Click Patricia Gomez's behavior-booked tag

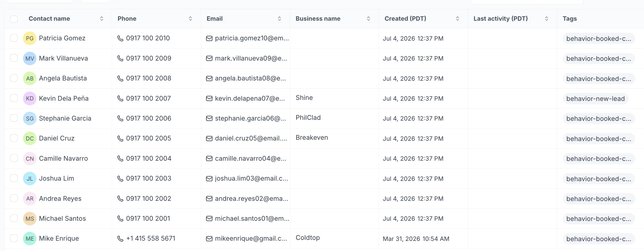point(599,39)
